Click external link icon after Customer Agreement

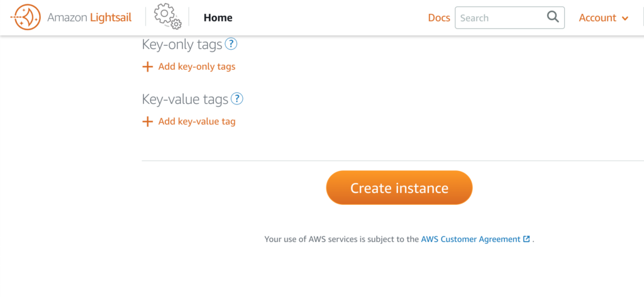coord(526,239)
